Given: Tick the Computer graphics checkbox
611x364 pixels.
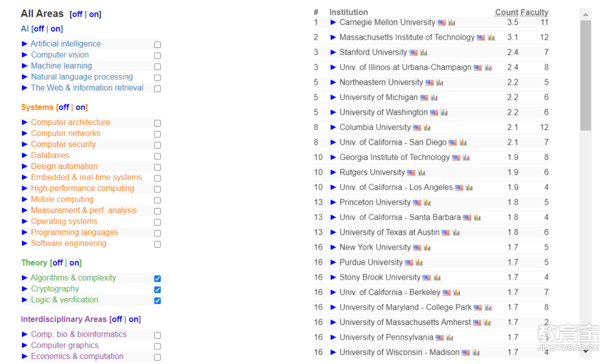Looking at the screenshot, I should (x=157, y=346).
